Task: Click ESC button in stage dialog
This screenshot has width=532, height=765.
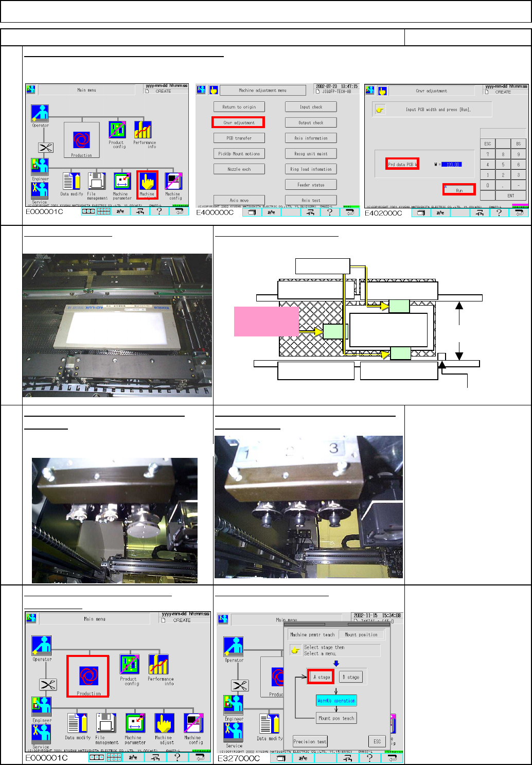Action: [x=377, y=741]
